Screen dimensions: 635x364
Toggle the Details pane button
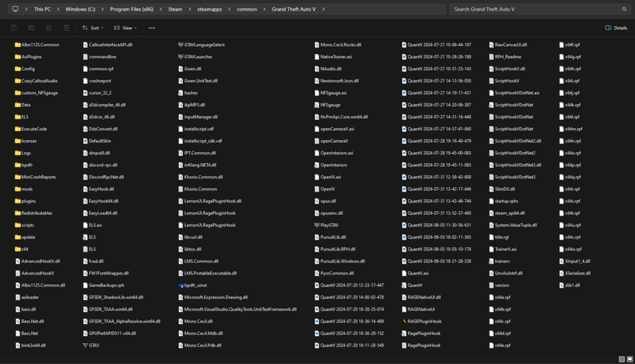tap(616, 28)
